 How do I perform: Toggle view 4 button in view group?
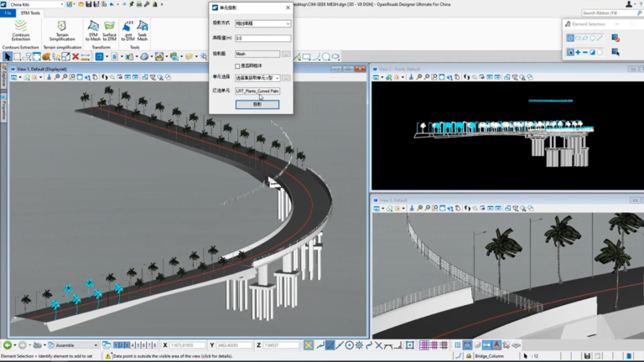point(132,345)
